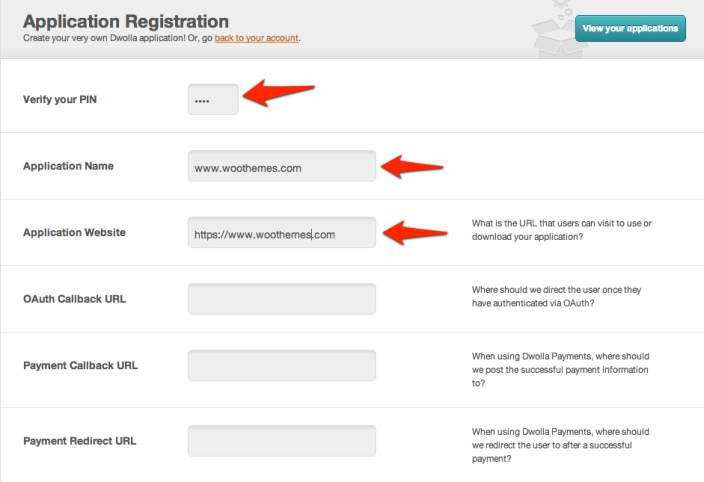This screenshot has width=704, height=482.
Task: Click the Payment Redirect URL field
Action: [281, 441]
